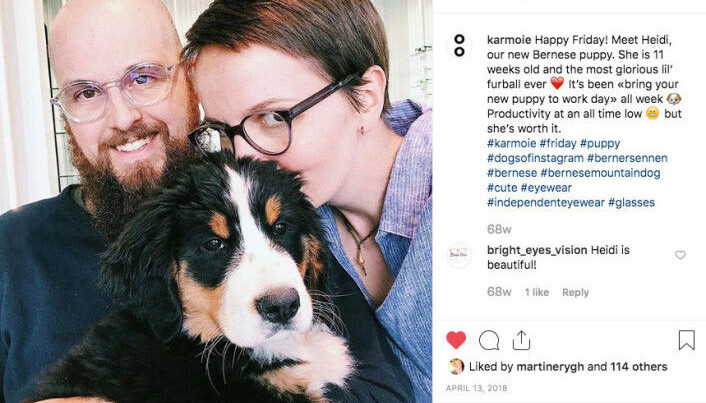Open the #bernesemountaindog hashtag
The image size is (706, 403).
601,173
